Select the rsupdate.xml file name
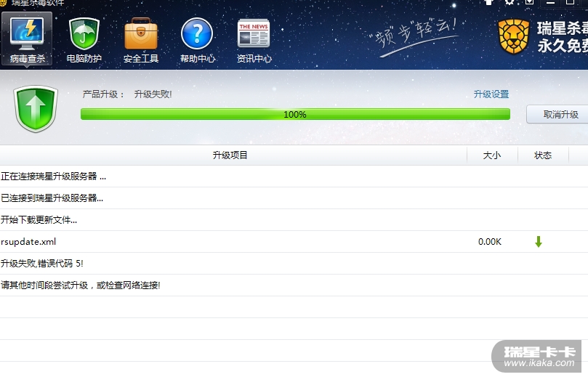Viewport: 588px width, 377px height. [x=28, y=242]
